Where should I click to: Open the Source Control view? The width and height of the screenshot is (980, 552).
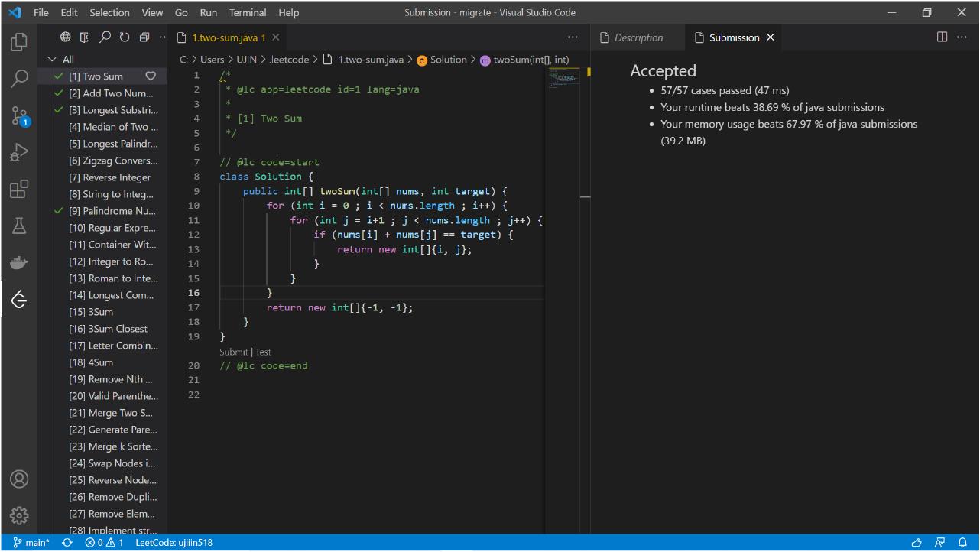[x=19, y=115]
